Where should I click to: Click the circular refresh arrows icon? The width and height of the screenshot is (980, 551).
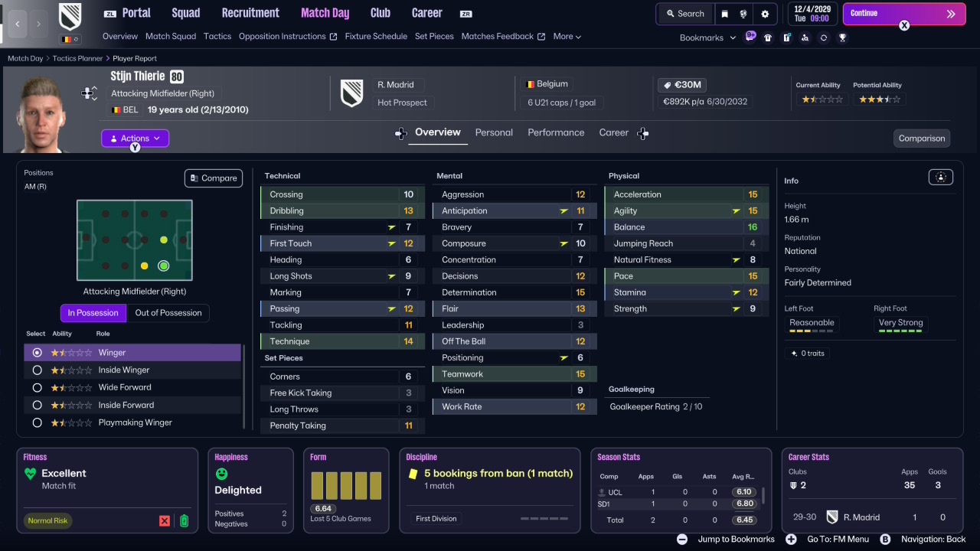click(x=824, y=37)
